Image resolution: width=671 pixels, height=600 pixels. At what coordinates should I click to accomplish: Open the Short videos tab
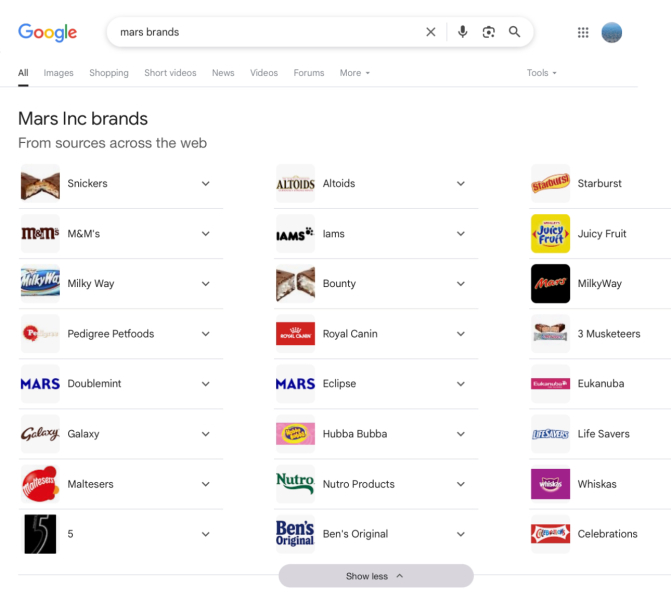170,73
